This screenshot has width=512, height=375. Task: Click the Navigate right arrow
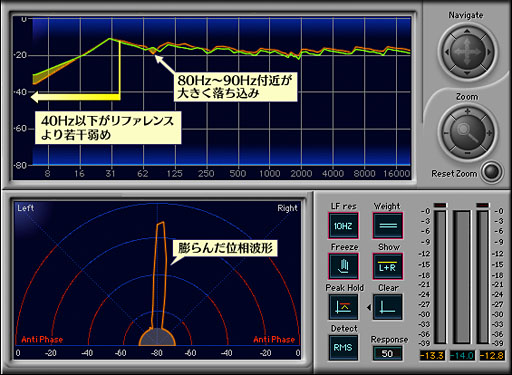tap(489, 52)
